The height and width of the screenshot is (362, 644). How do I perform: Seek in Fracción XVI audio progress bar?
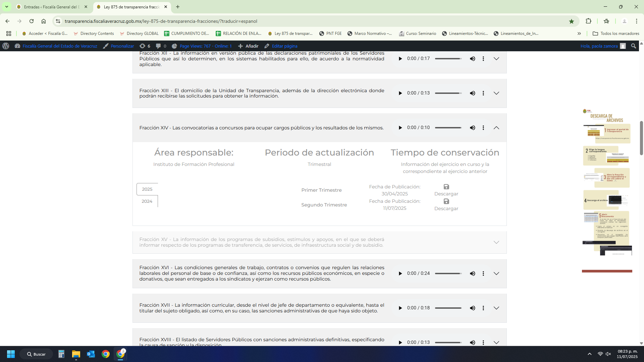448,274
